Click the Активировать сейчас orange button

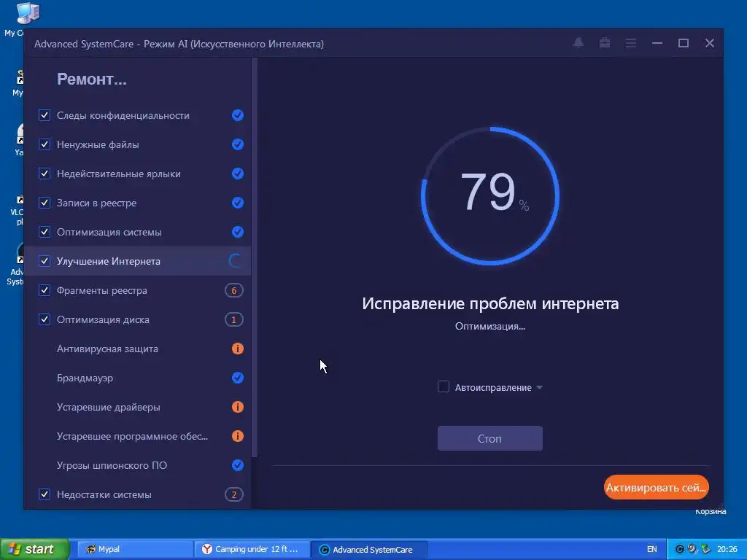coord(657,487)
